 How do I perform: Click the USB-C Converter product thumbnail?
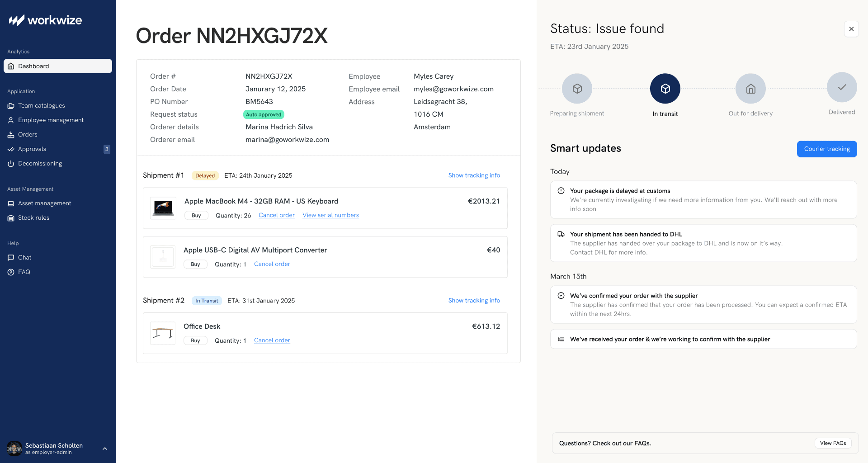pyautogui.click(x=163, y=257)
